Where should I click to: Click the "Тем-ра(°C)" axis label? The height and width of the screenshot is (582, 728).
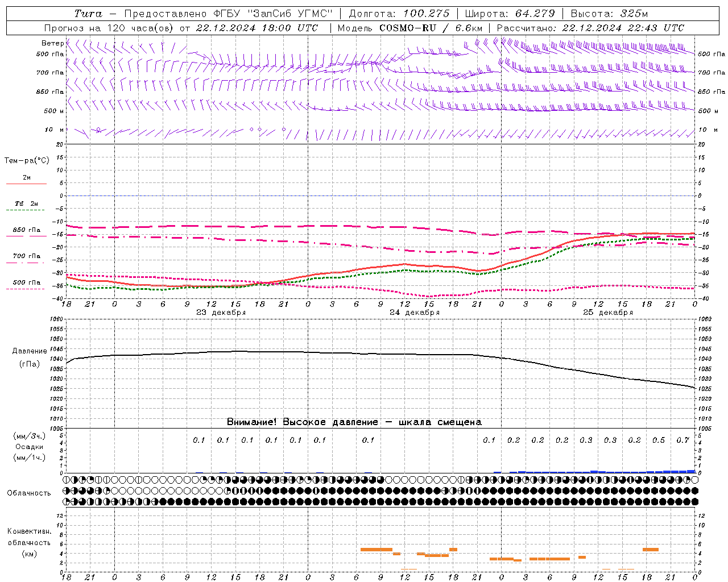click(27, 161)
